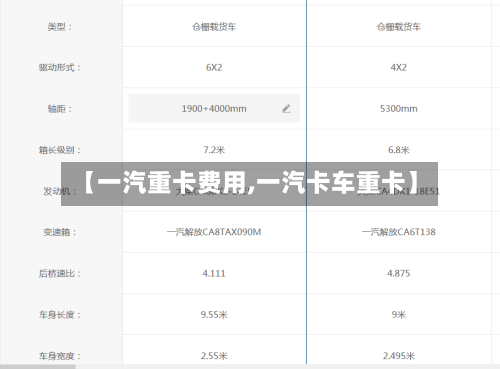The width and height of the screenshot is (500, 369).
Task: Click the 9.55米 body length value
Action: point(214,315)
